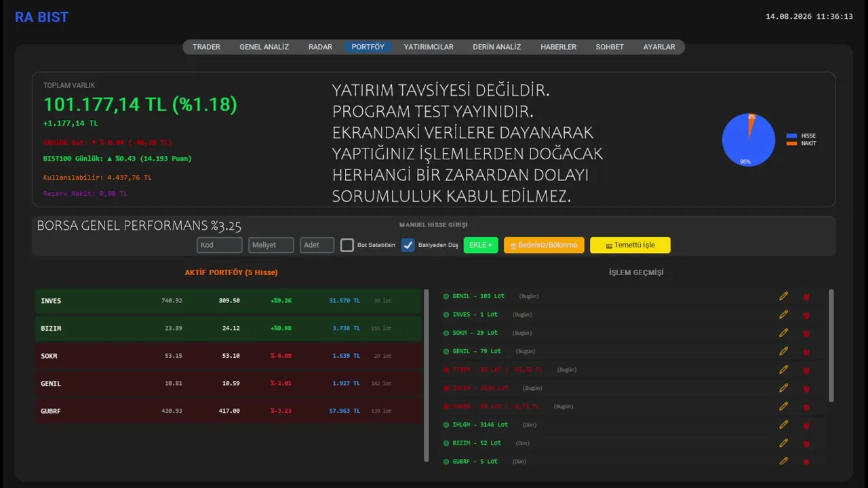Select the GUBRF row in active portfolio

pos(229,411)
